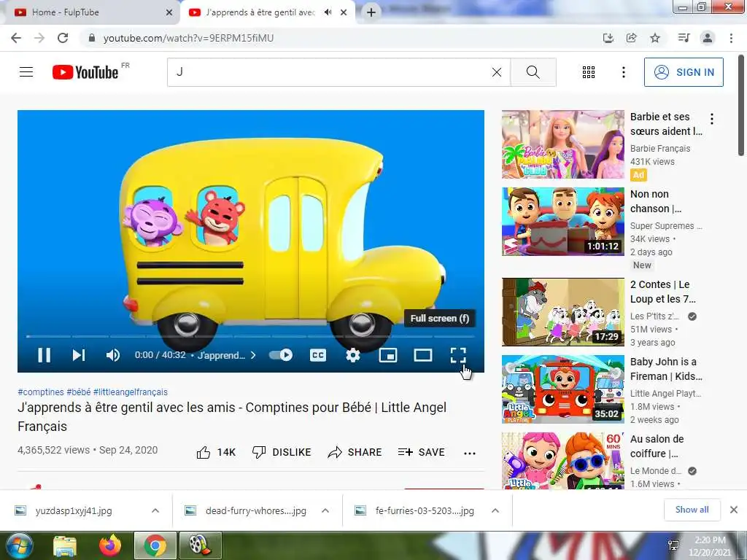This screenshot has width=747, height=560.
Task: Launch Firefox from taskbar
Action: (110, 545)
